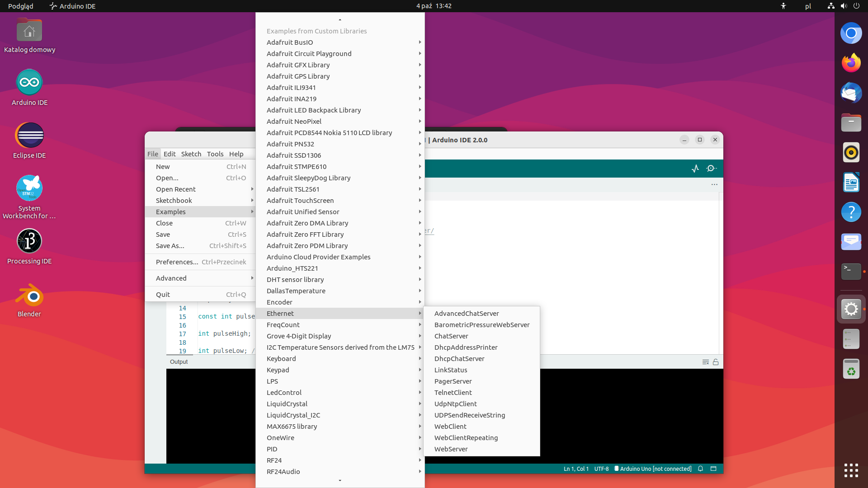Open Podgląd activities overview

pyautogui.click(x=21, y=6)
